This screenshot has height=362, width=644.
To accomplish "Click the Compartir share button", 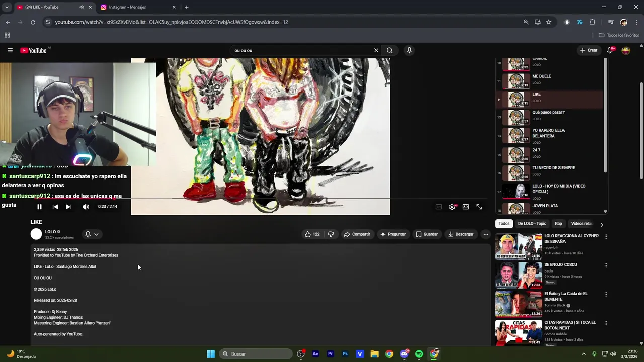I will coord(357,234).
